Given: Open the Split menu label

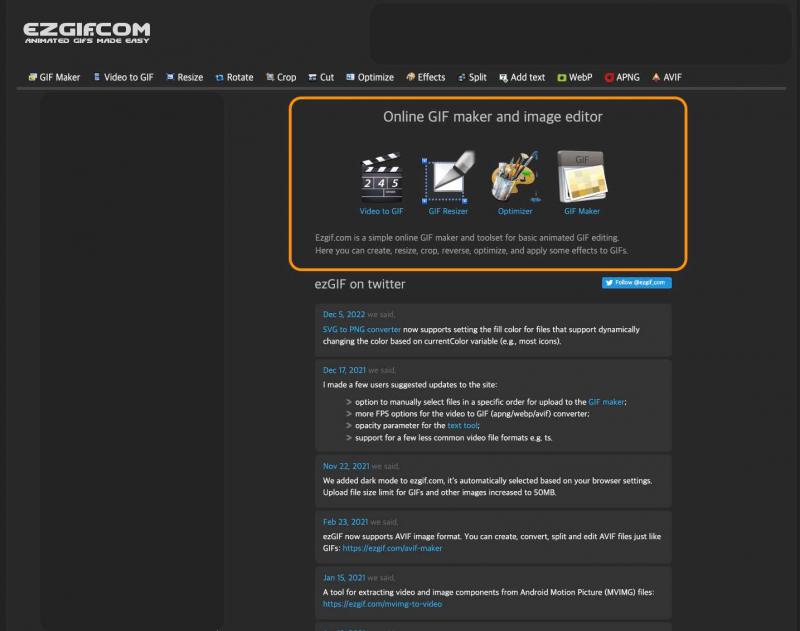Looking at the screenshot, I should pos(478,78).
